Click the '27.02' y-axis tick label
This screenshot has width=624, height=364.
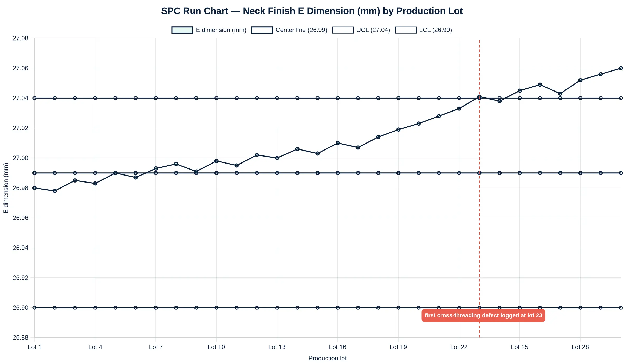point(21,128)
